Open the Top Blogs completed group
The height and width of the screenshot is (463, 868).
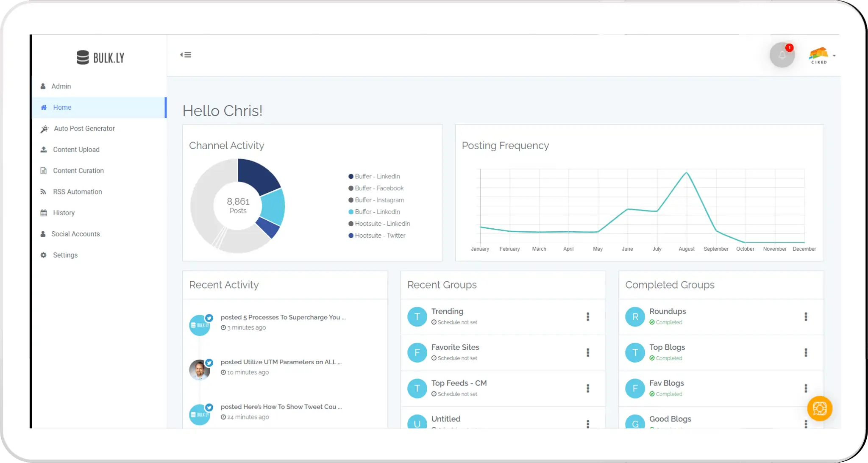(667, 347)
